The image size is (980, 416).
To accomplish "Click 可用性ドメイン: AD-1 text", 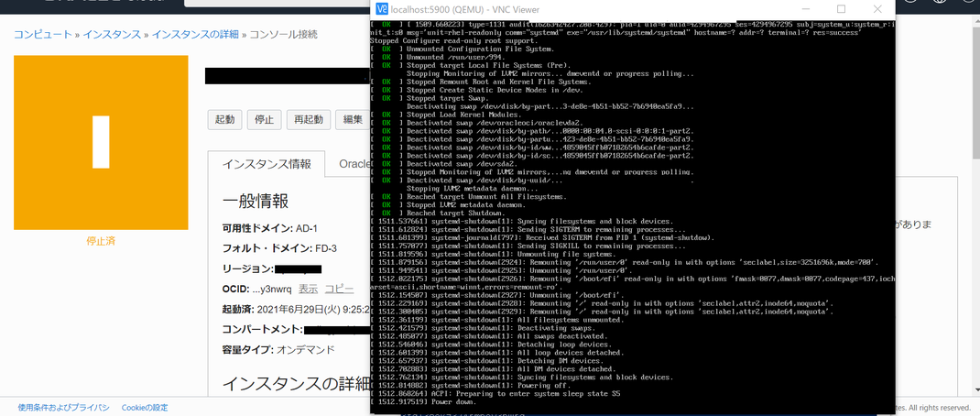I will (270, 228).
